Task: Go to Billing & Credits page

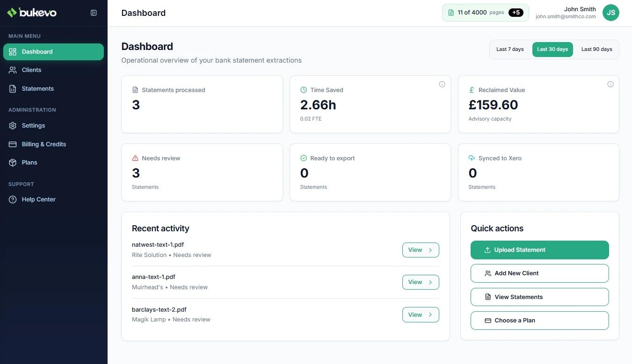Action: (x=44, y=144)
